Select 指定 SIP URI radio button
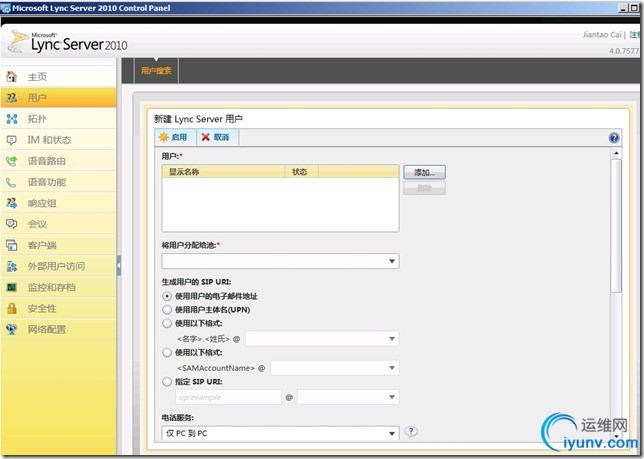This screenshot has height=459, width=644. [167, 382]
